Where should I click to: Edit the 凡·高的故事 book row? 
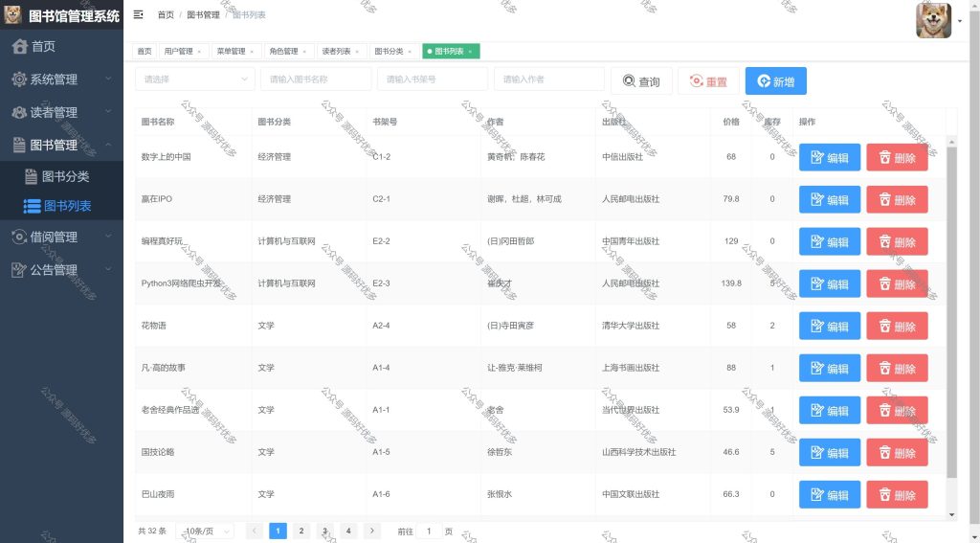[830, 369]
